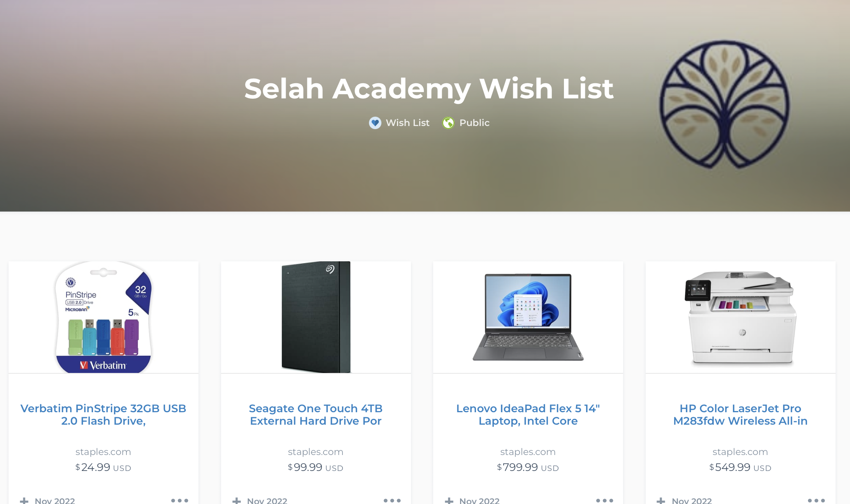Click the blue heart Wish List icon
Viewport: 850px width, 504px height.
375,123
